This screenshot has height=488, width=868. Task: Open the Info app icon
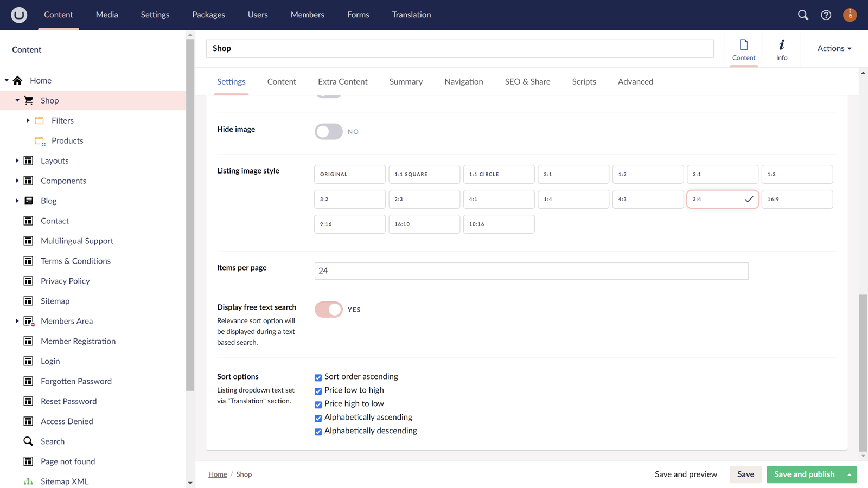(781, 49)
